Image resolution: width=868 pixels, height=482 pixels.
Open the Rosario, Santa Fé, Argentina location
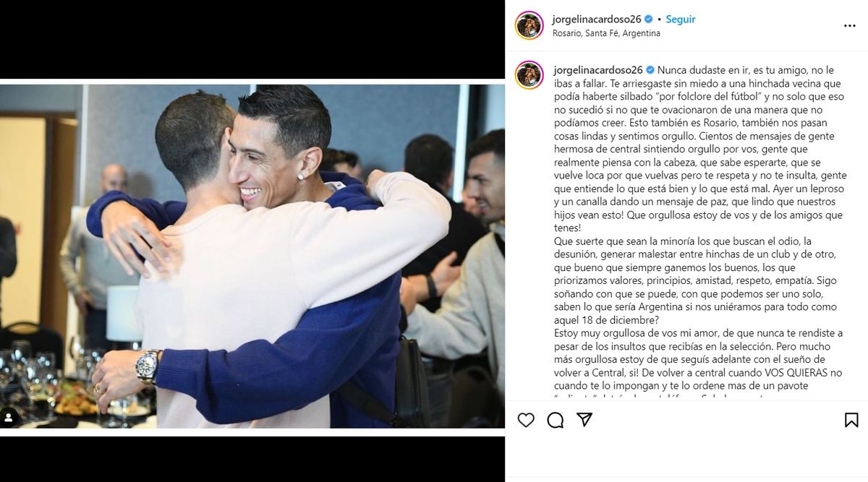point(606,33)
